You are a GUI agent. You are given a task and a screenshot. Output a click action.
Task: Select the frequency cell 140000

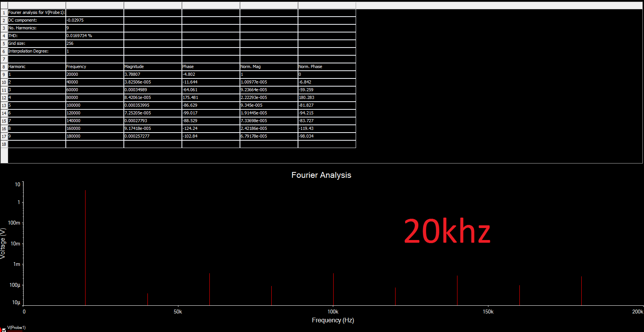(x=95, y=121)
